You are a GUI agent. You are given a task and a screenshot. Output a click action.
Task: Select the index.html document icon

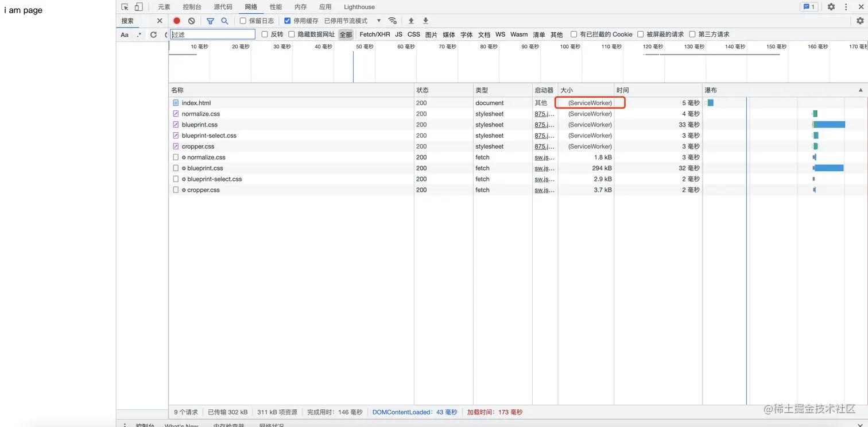click(176, 103)
